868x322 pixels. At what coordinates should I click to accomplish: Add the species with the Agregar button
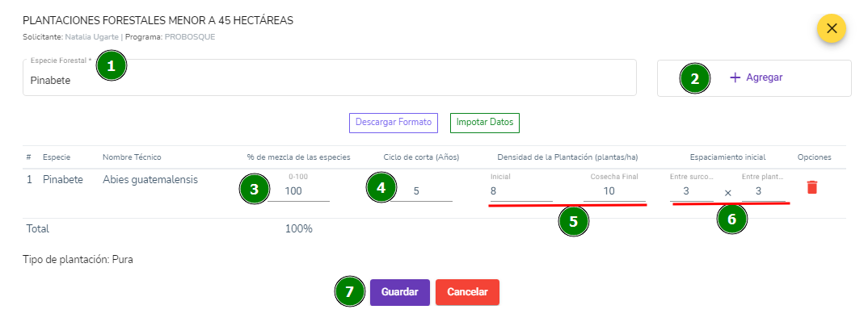click(x=754, y=77)
